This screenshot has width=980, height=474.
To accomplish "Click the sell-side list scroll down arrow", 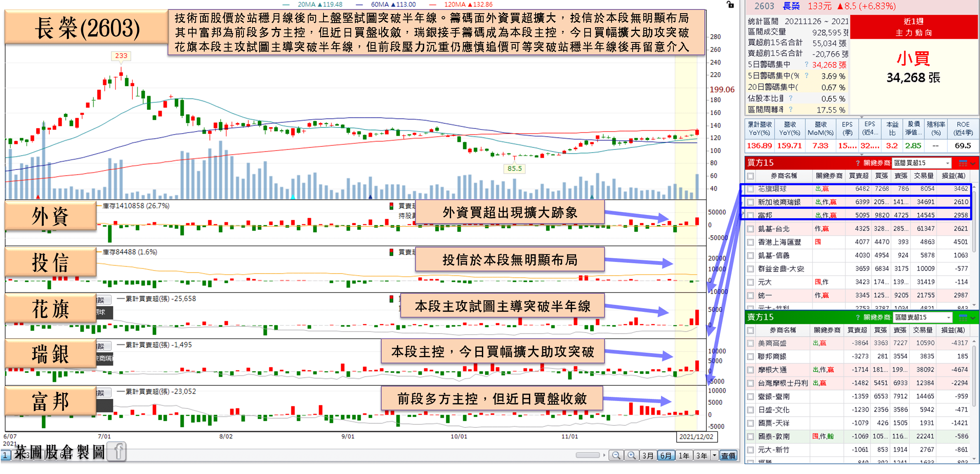I will pos(974,459).
